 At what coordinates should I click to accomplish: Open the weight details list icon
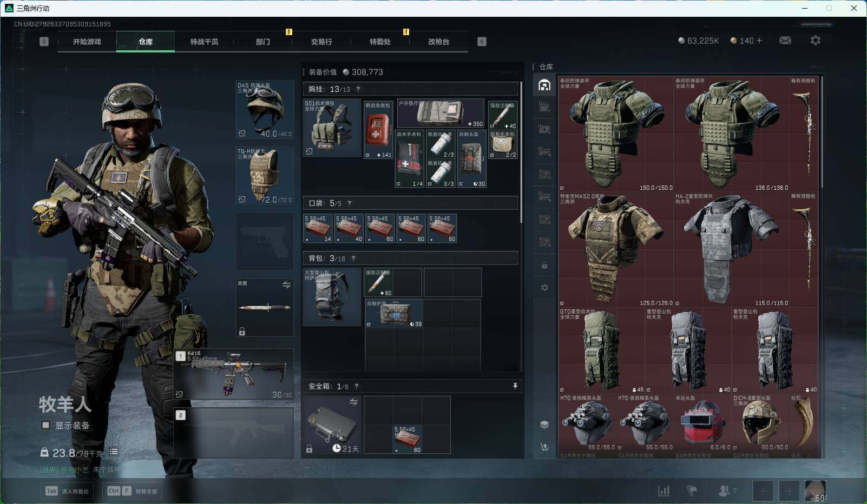pos(114,452)
